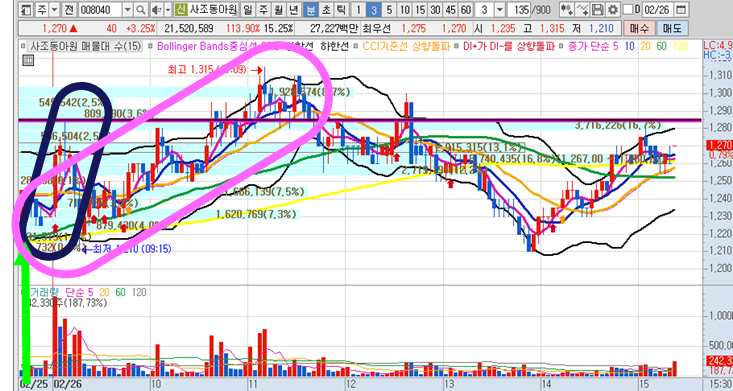This screenshot has width=733, height=391.
Task: Click the 거래량 volume legend label
Action: (45, 293)
